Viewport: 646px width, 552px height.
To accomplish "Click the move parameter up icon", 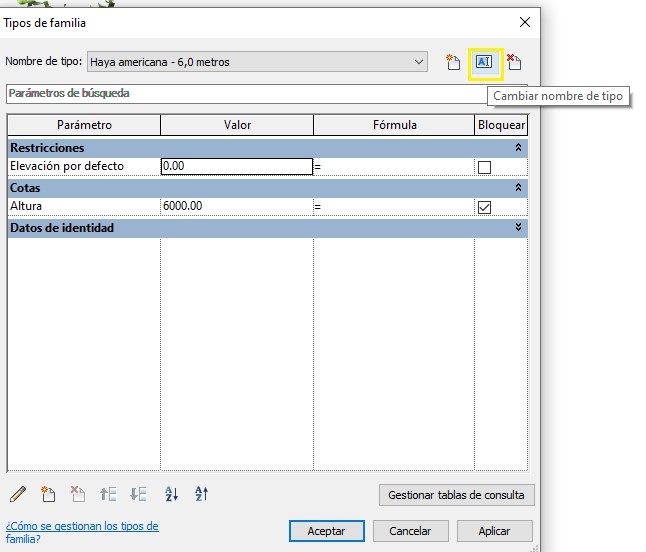I will click(x=108, y=494).
